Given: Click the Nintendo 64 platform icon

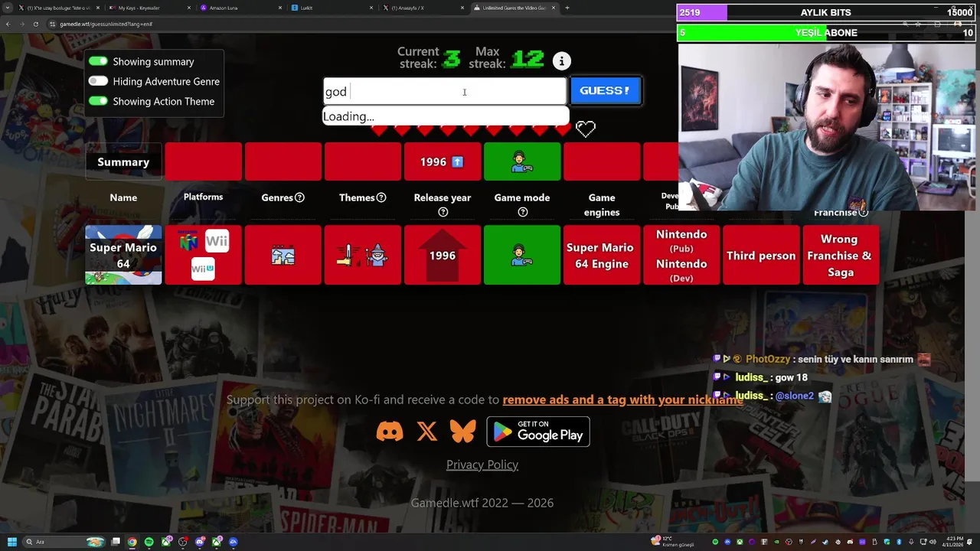Looking at the screenshot, I should (188, 241).
